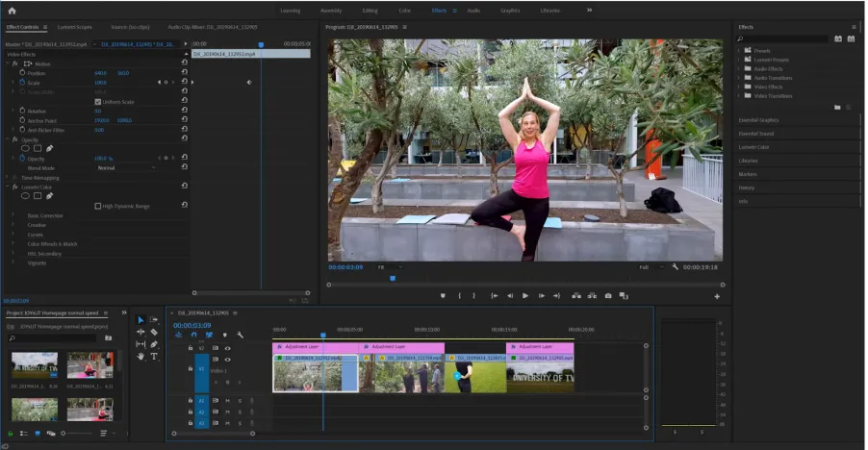The image size is (868, 450).
Task: Switch to Audio workspace tab
Action: (473, 11)
